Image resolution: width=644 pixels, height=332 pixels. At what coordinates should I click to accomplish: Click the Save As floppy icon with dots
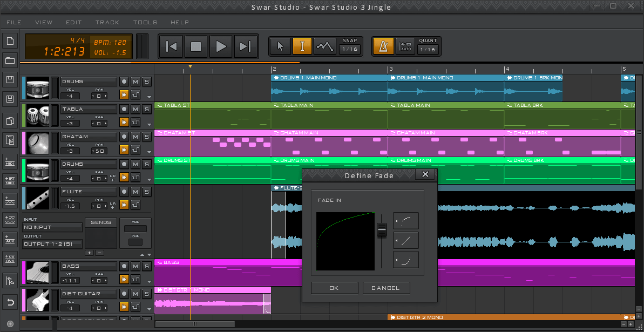tap(10, 99)
